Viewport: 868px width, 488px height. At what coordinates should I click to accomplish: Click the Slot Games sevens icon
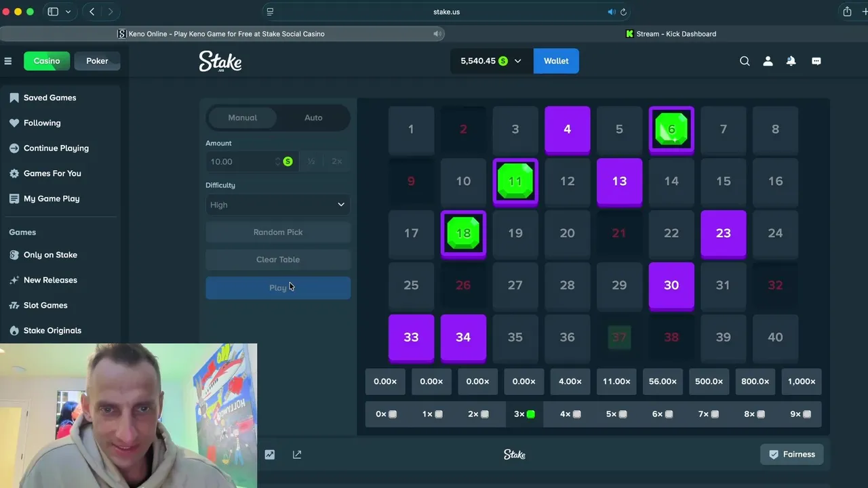[14, 305]
